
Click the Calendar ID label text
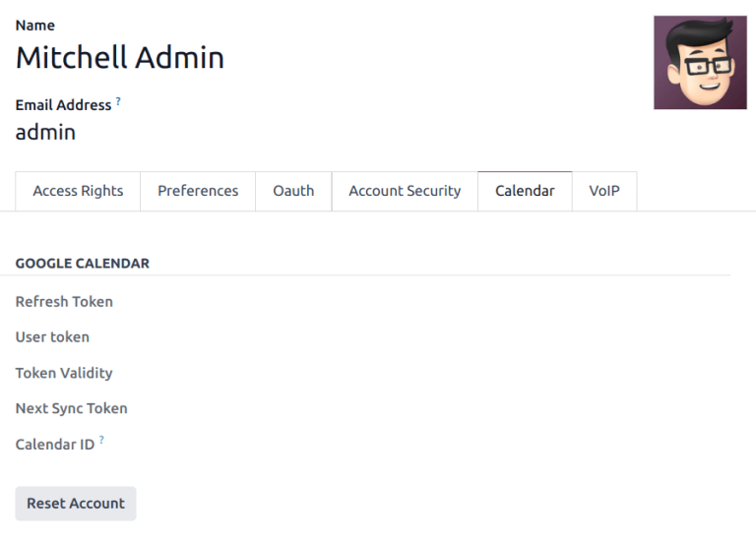pos(55,445)
